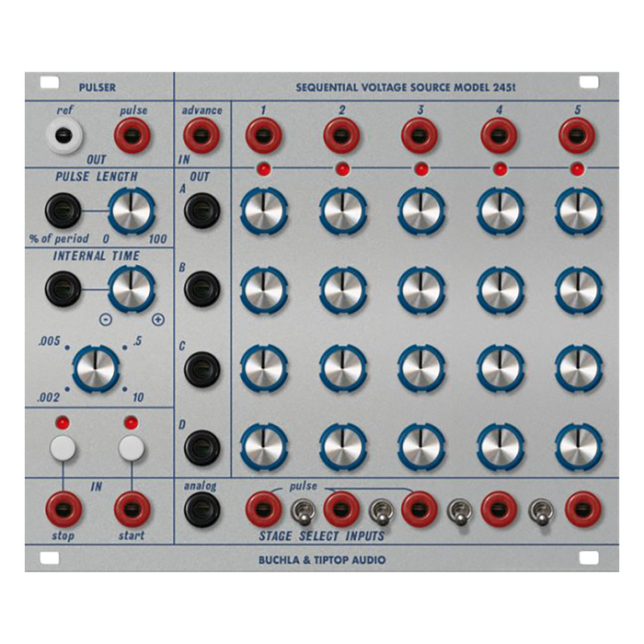
Task: Click the black output B jack
Action: (201, 289)
